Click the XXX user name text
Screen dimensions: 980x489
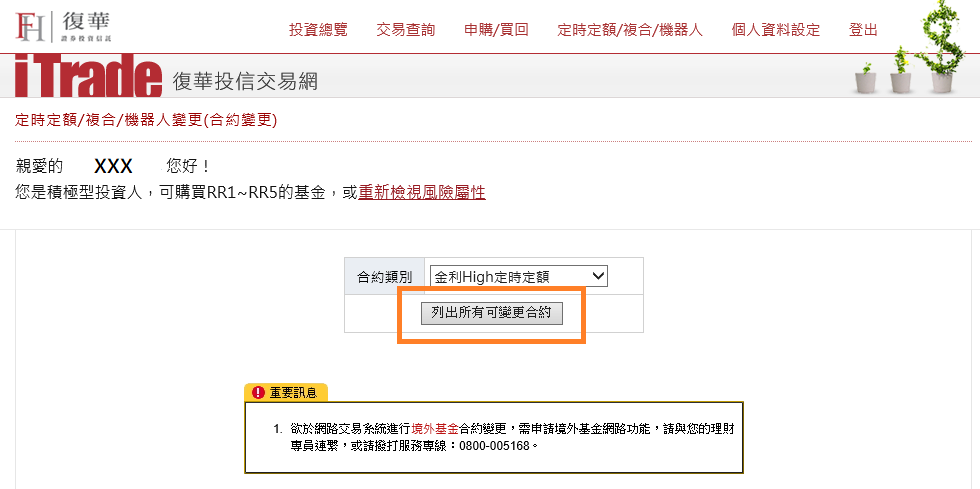pos(113,166)
